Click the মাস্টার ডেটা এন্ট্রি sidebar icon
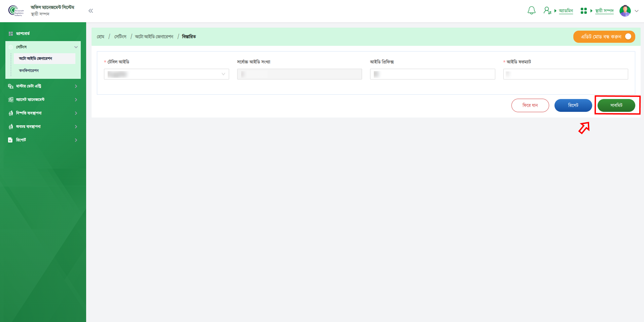644x322 pixels. pyautogui.click(x=10, y=86)
